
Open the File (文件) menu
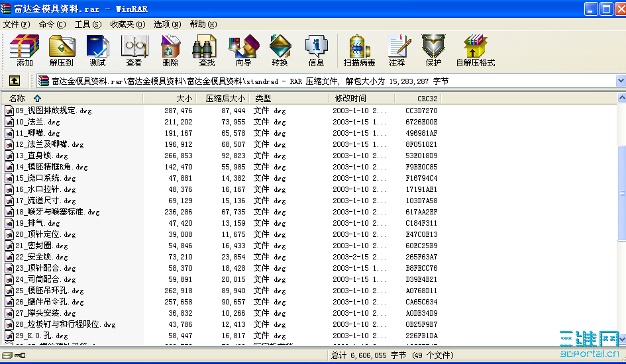click(x=17, y=24)
